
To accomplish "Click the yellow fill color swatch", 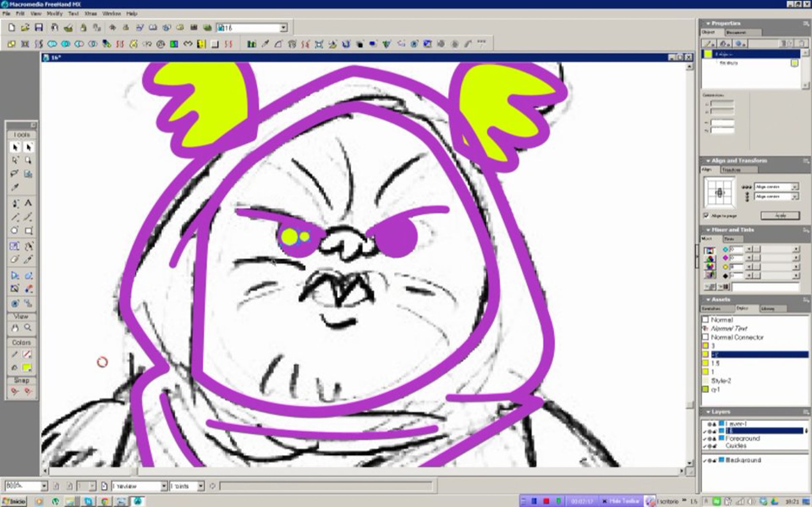I will click(27, 368).
